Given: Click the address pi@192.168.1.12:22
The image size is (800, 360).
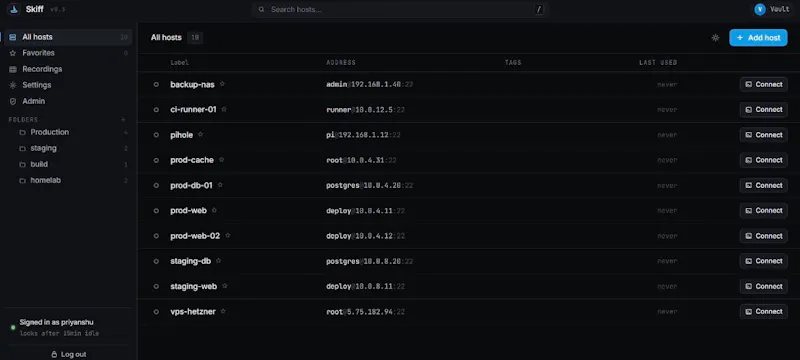Looking at the screenshot, I should point(363,135).
